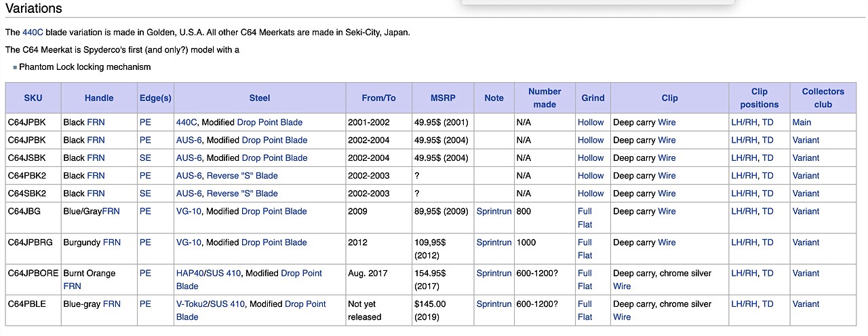Select the 2001-2002 date cell
The width and height of the screenshot is (868, 336).
(378, 122)
